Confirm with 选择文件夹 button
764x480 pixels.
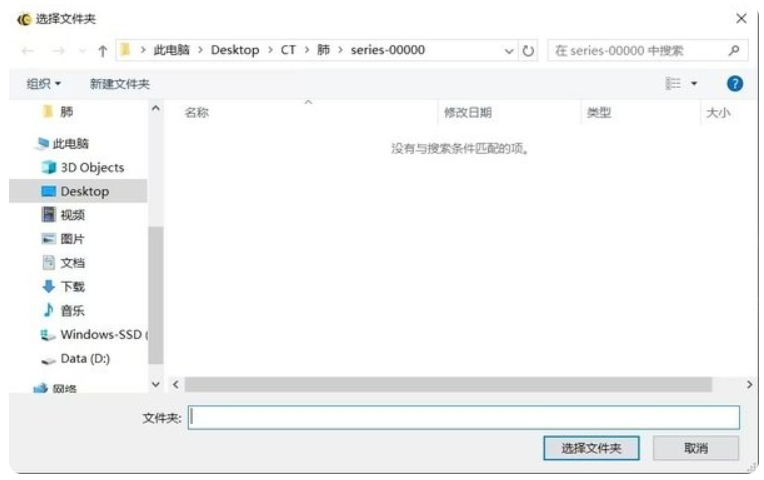click(x=591, y=448)
